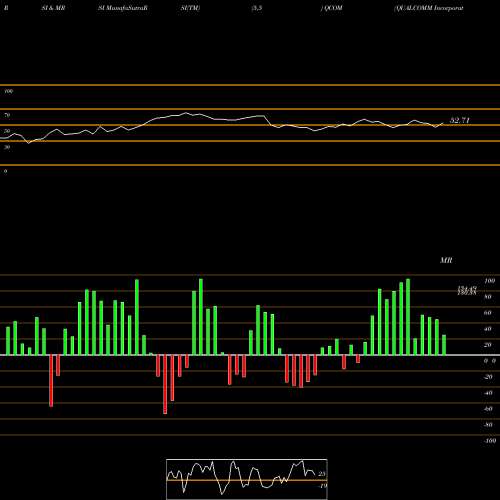Click the '70' level label on RSI axis
500x500 pixels.
coord(7,115)
